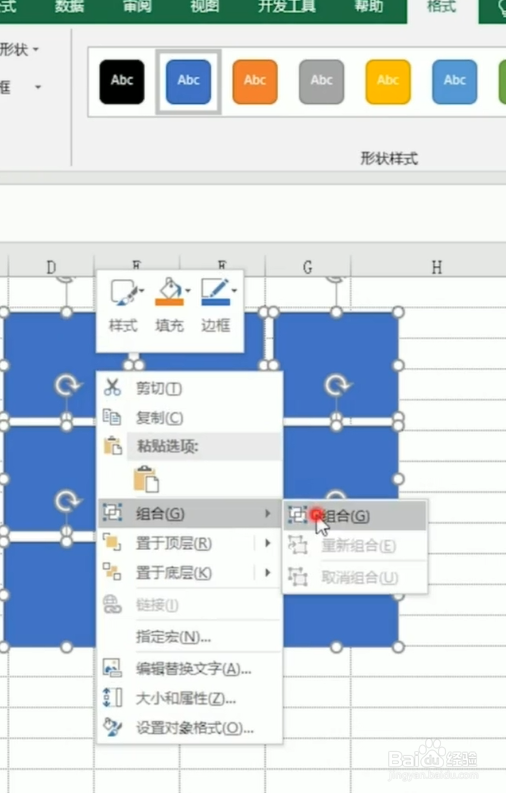The width and height of the screenshot is (506, 793).
Task: Select 置于顶层(R) menu entry
Action: [189, 543]
